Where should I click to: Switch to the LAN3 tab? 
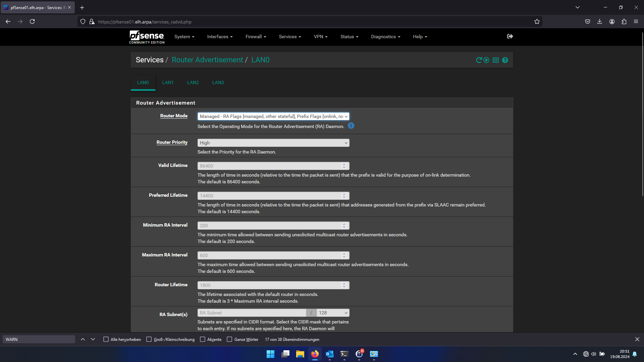click(x=218, y=82)
